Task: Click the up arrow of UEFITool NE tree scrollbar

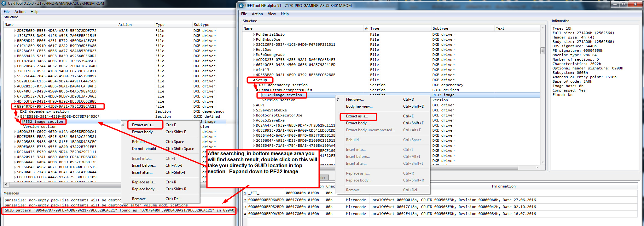Action: [542, 28]
